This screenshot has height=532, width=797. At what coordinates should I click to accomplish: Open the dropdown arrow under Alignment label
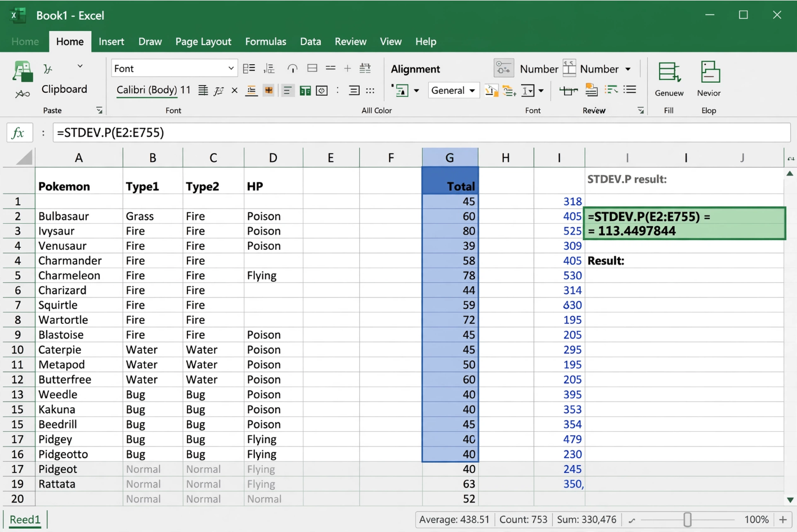[x=417, y=91]
